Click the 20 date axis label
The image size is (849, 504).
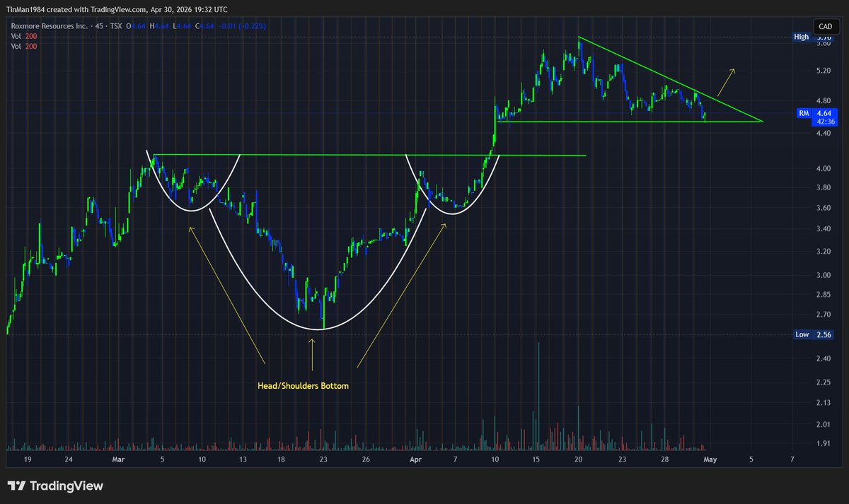click(x=578, y=459)
